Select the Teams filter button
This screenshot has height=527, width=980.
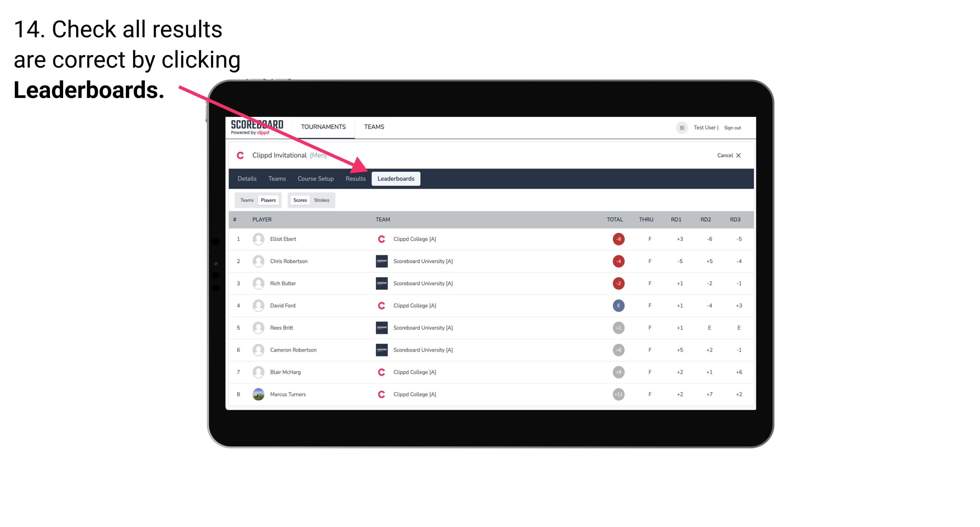pos(245,200)
